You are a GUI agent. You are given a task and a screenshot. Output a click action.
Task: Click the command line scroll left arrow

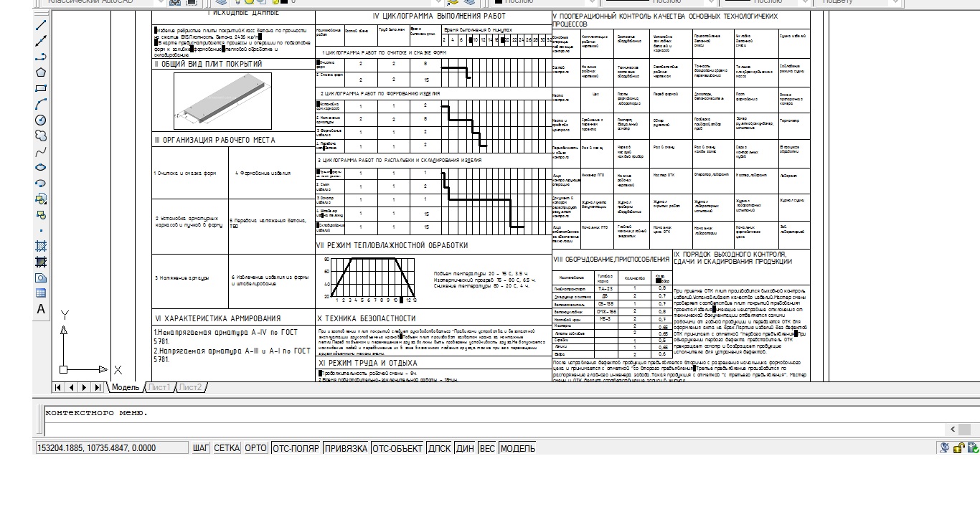pos(953,429)
